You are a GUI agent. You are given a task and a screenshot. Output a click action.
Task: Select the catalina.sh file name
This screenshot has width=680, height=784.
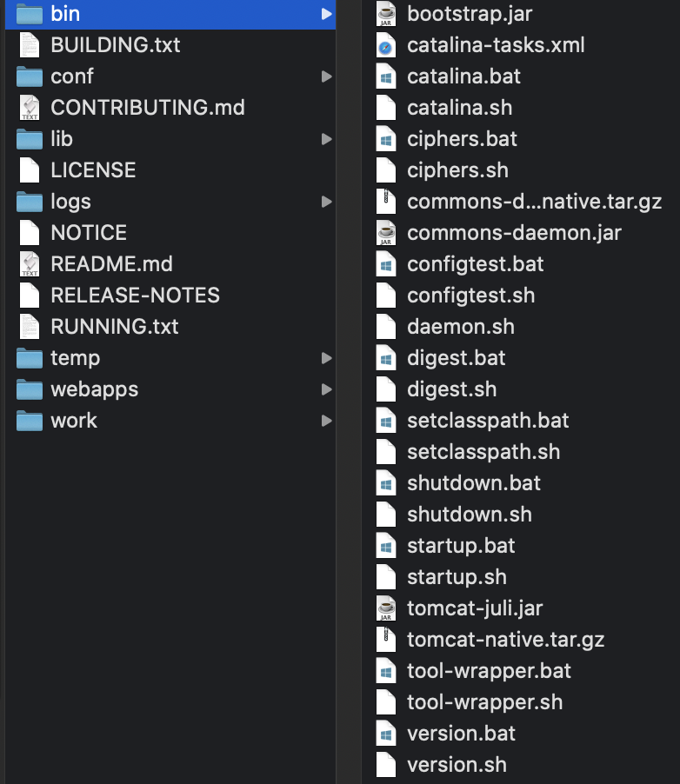[459, 108]
